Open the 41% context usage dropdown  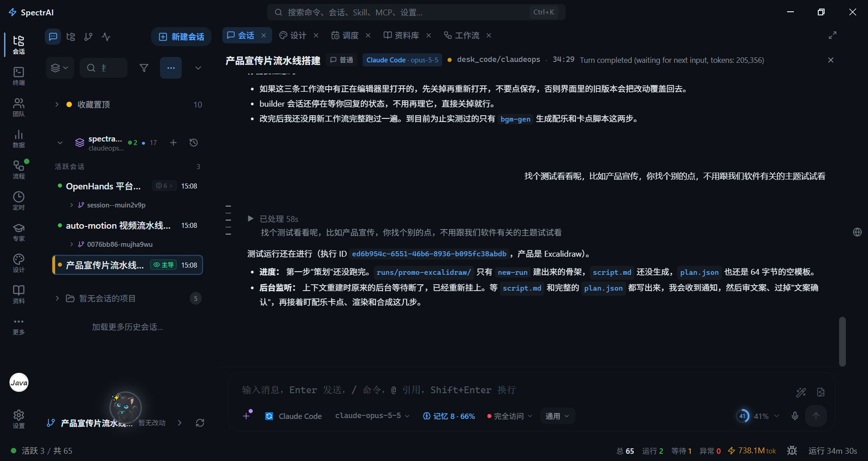coord(758,416)
